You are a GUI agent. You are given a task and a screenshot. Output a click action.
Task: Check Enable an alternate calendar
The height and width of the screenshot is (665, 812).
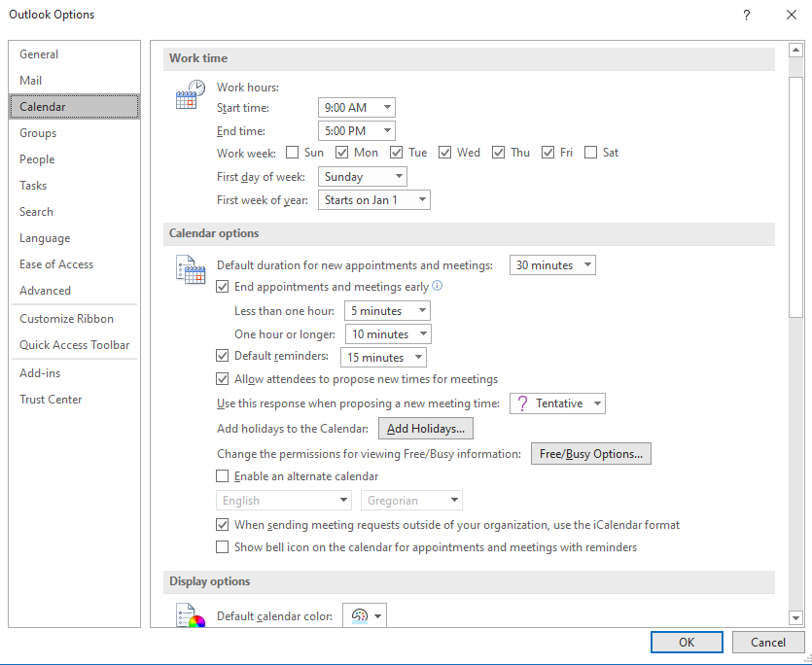pyautogui.click(x=222, y=476)
